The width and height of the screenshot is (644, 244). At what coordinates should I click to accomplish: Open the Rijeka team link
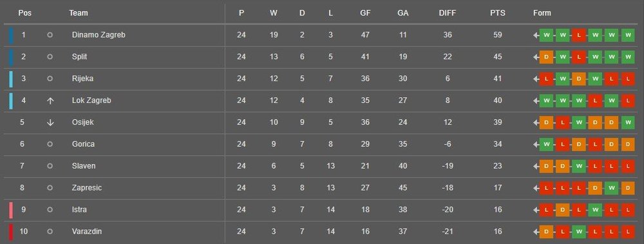coord(82,79)
